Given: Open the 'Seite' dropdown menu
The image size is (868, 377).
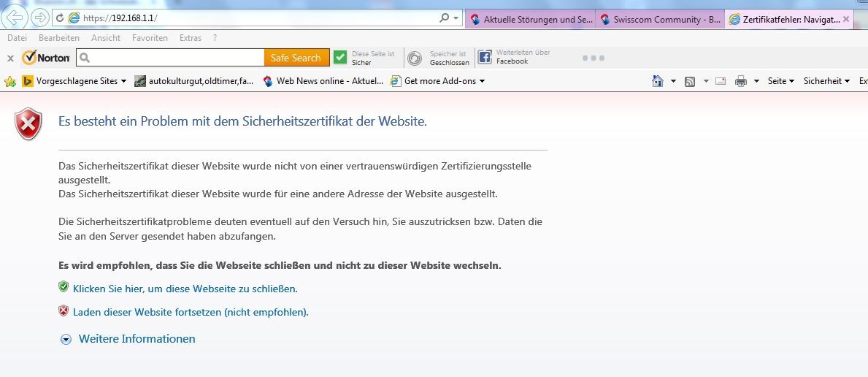Looking at the screenshot, I should [780, 81].
